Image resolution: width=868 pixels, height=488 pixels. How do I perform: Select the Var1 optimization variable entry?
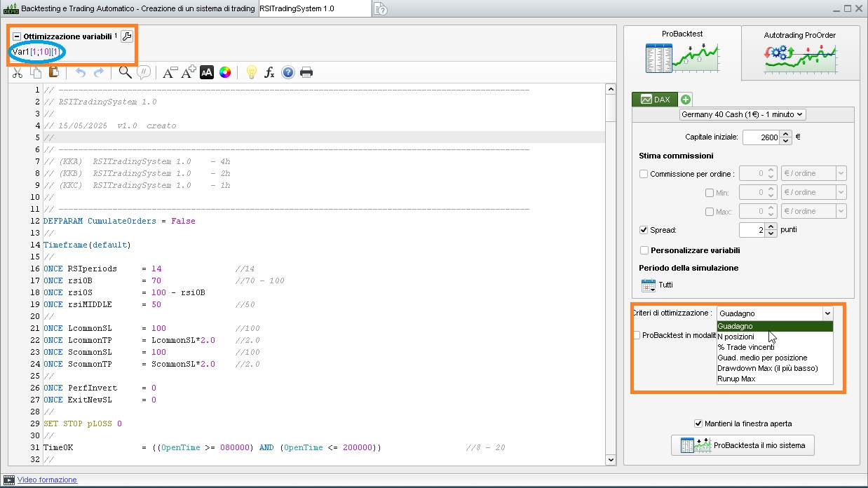click(x=36, y=52)
